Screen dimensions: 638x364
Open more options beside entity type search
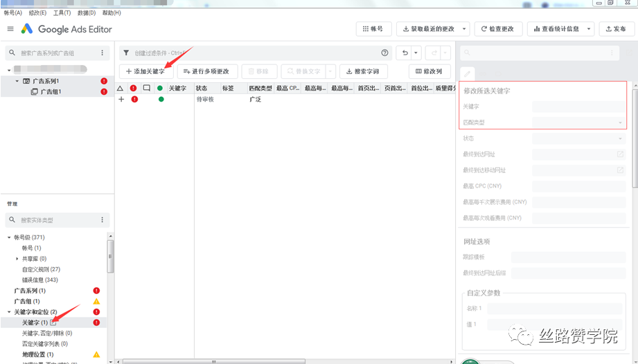102,220
